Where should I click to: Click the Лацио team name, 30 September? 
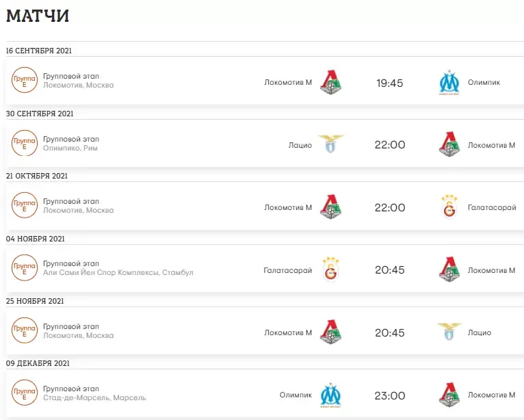pos(300,145)
